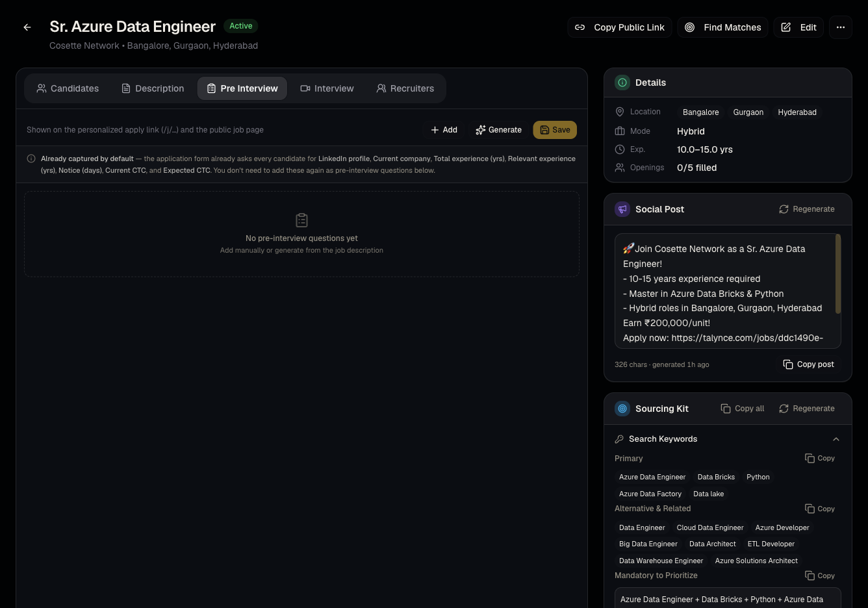The image size is (868, 608).
Task: Click the Cloud Data Engineer keyword chip
Action: tap(710, 527)
